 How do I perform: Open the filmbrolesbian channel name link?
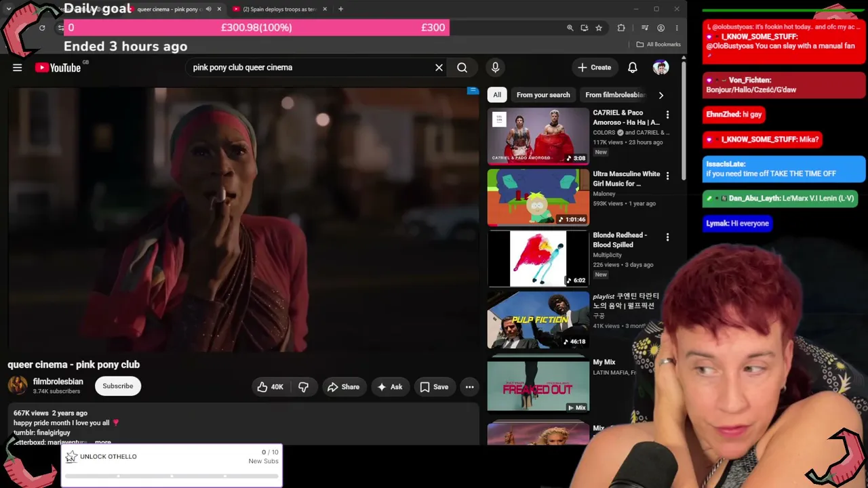point(58,382)
